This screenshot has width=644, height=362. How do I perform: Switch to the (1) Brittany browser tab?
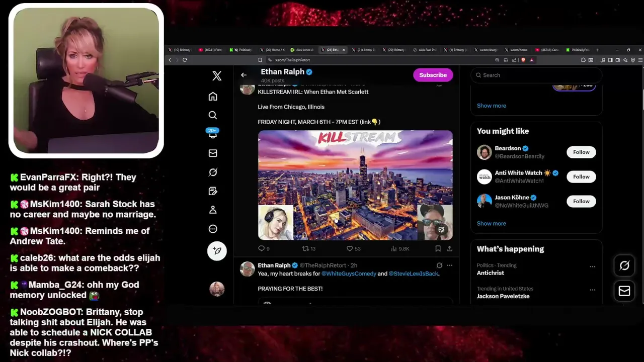455,50
